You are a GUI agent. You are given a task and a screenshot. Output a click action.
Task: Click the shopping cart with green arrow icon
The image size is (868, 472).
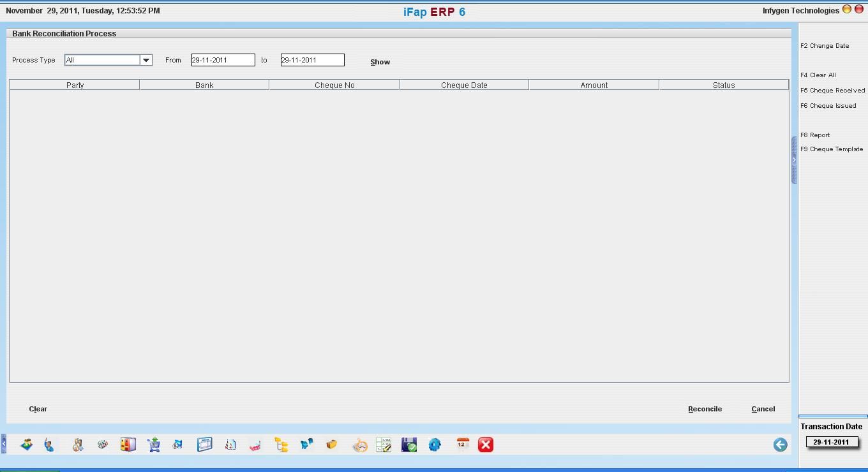click(x=153, y=445)
